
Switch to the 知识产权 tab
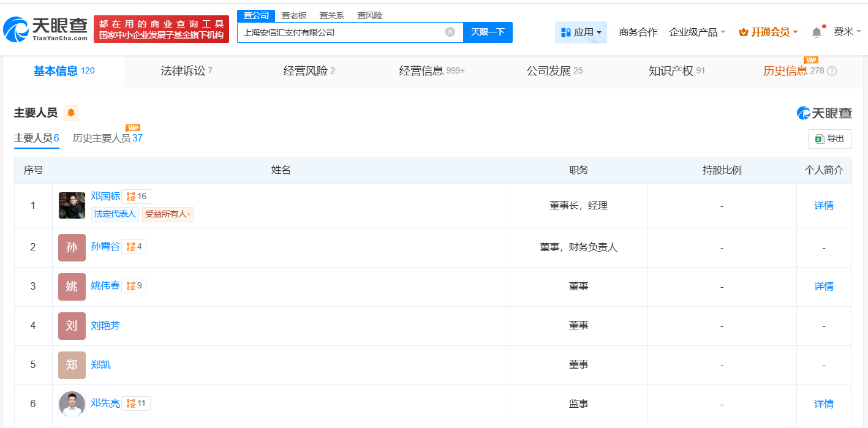(676, 71)
